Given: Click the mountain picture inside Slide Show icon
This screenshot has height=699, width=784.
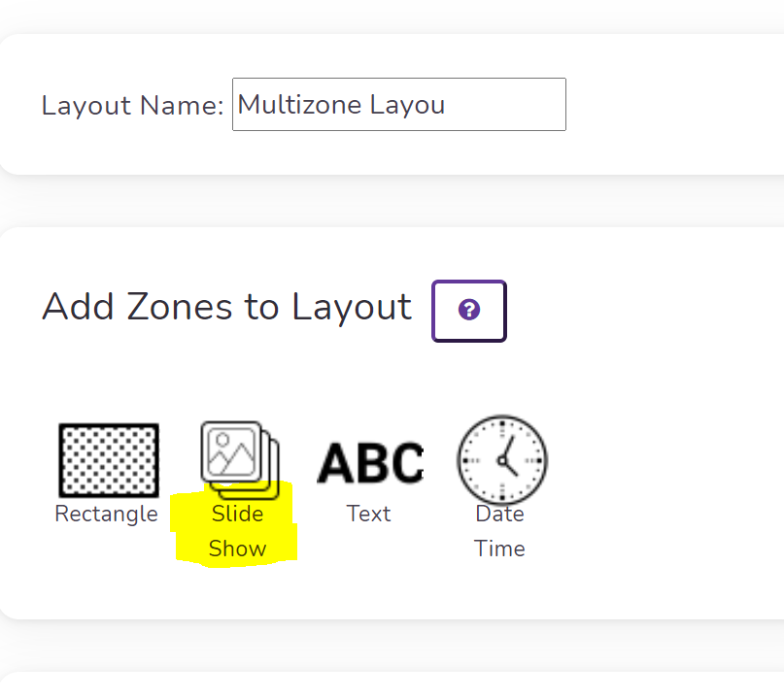Looking at the screenshot, I should (231, 451).
